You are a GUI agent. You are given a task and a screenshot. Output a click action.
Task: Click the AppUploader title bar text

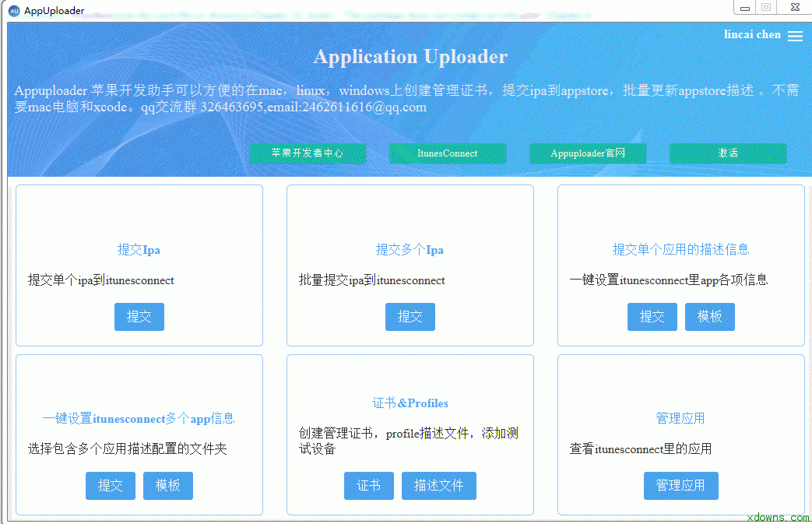click(x=54, y=10)
